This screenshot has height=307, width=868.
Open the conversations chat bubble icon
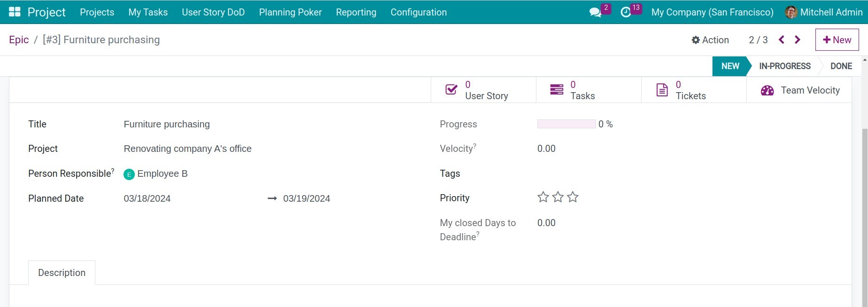[x=595, y=12]
